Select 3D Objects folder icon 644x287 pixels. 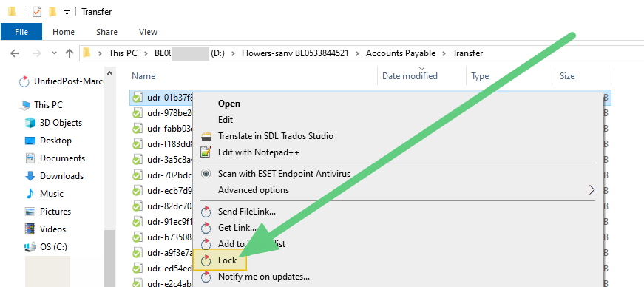pos(30,123)
